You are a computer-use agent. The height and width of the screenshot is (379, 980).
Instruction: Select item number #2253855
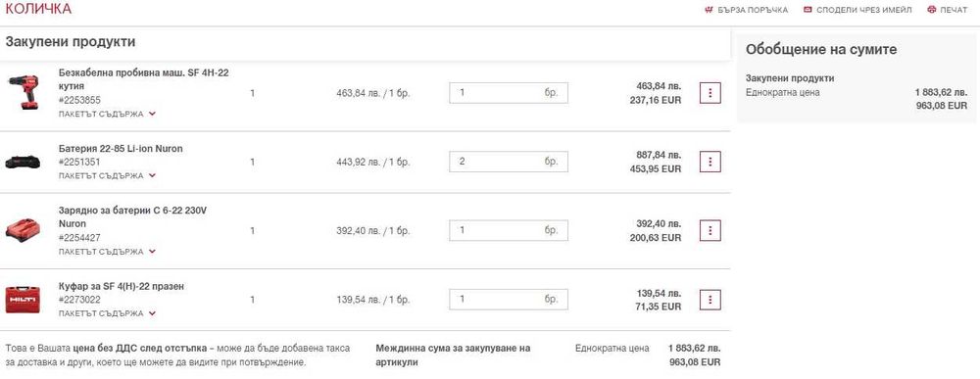79,100
